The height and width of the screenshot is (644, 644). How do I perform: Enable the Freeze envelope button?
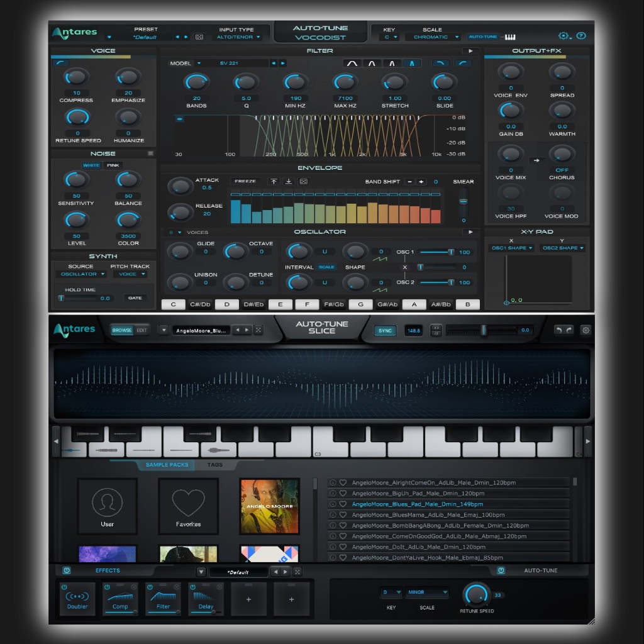pos(245,181)
